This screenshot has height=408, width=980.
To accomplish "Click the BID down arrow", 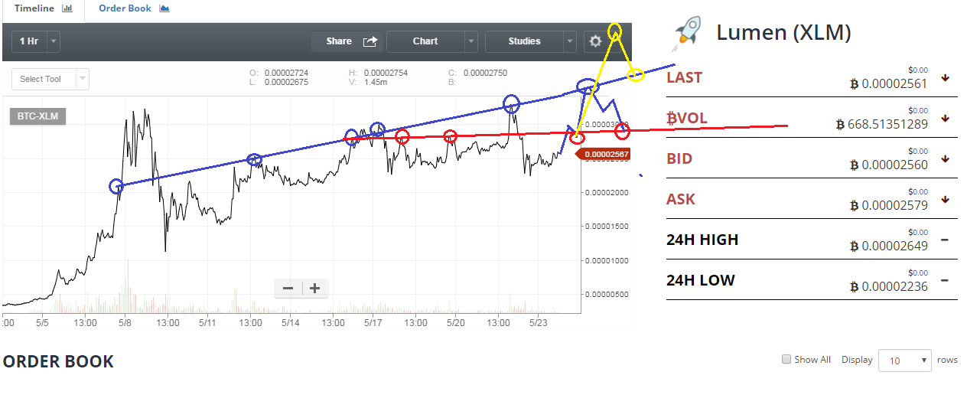I will (946, 158).
